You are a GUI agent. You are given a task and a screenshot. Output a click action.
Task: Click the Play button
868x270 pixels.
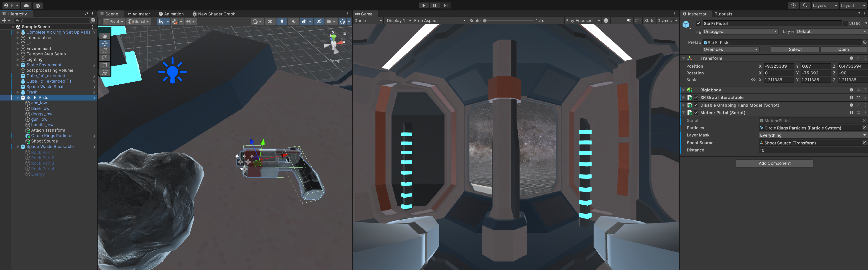[x=423, y=5]
